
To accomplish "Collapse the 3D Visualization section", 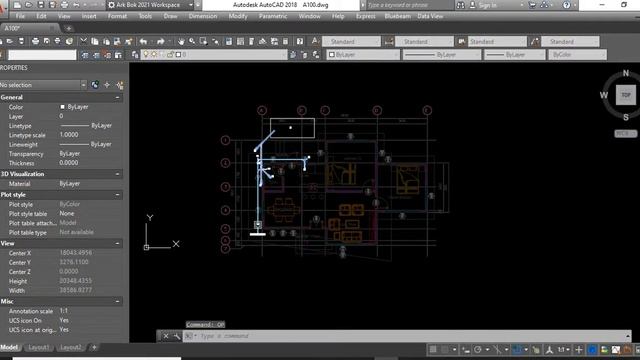I will click(x=118, y=174).
